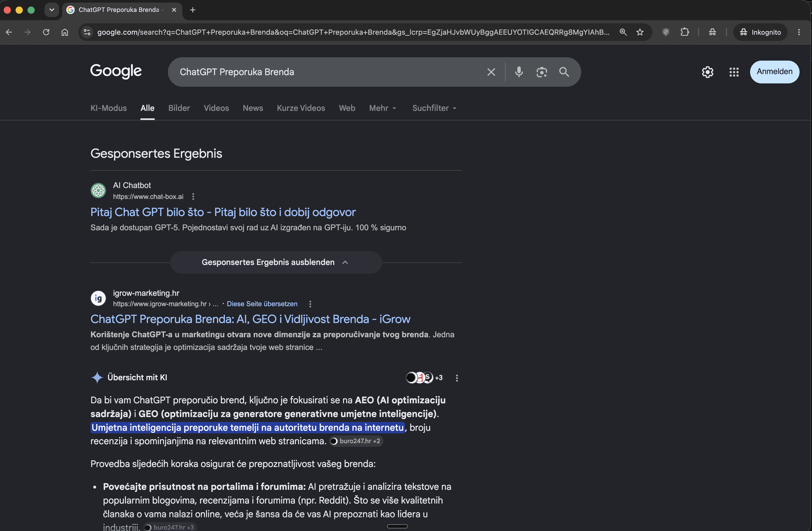Click the AI Chatbot site name
The image size is (812, 531).
pos(132,185)
